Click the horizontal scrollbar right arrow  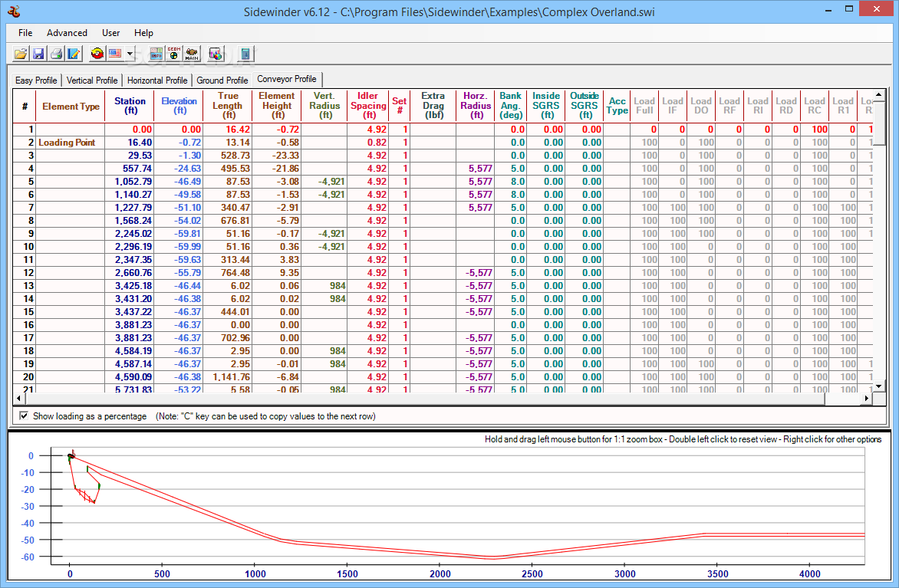click(867, 398)
